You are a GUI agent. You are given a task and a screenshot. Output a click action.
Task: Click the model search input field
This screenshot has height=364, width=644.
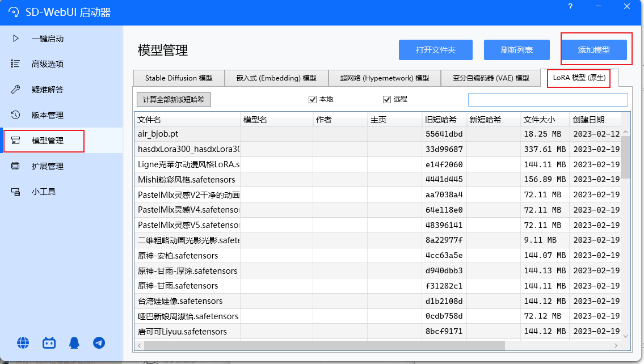coord(548,100)
